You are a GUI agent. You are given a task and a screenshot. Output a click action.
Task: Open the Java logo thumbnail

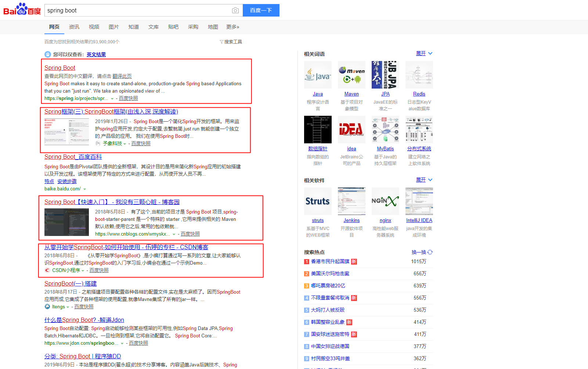point(318,75)
